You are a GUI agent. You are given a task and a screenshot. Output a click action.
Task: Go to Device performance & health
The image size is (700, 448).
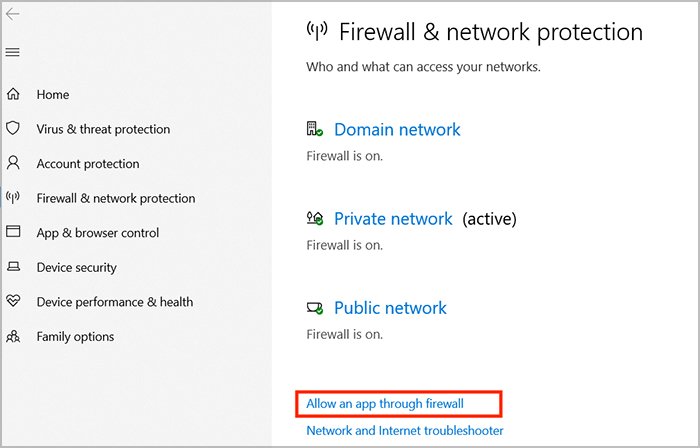click(x=115, y=302)
